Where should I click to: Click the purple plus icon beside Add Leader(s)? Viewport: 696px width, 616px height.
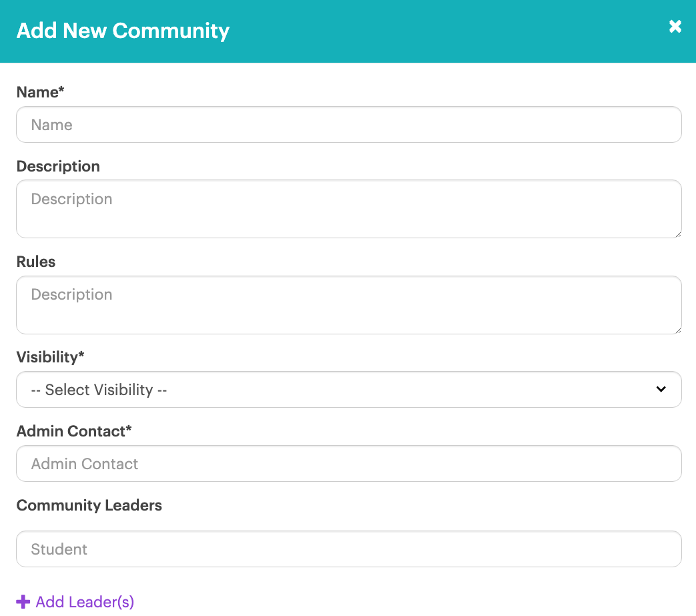tap(23, 602)
